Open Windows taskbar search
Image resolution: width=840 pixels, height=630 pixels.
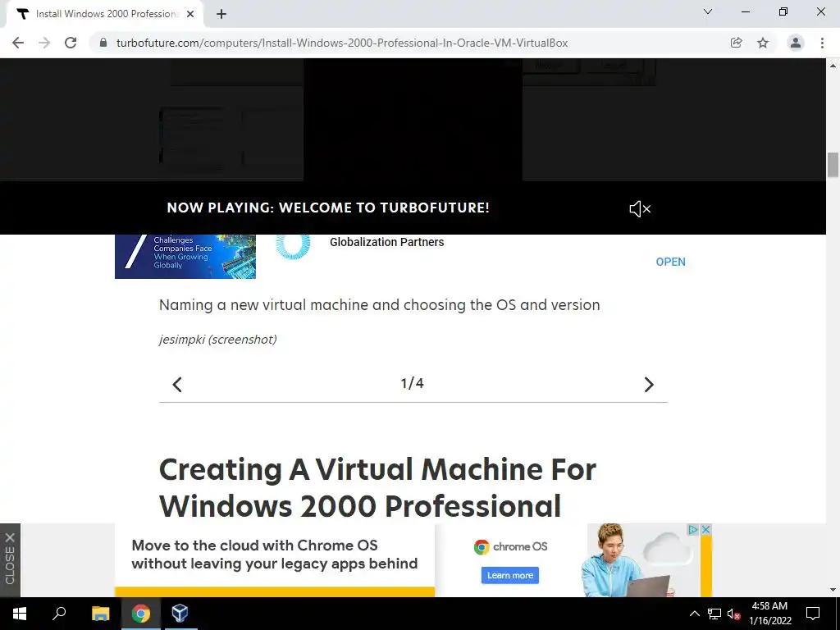[59, 614]
